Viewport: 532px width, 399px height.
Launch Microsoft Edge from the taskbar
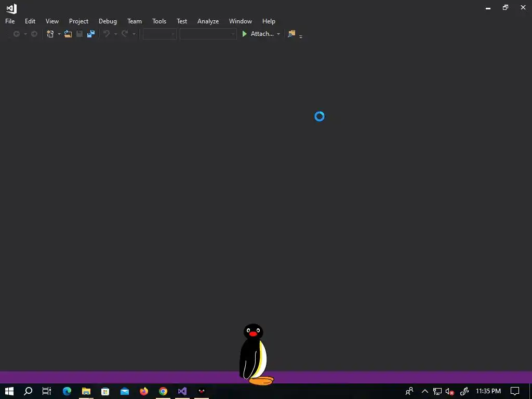[67, 391]
